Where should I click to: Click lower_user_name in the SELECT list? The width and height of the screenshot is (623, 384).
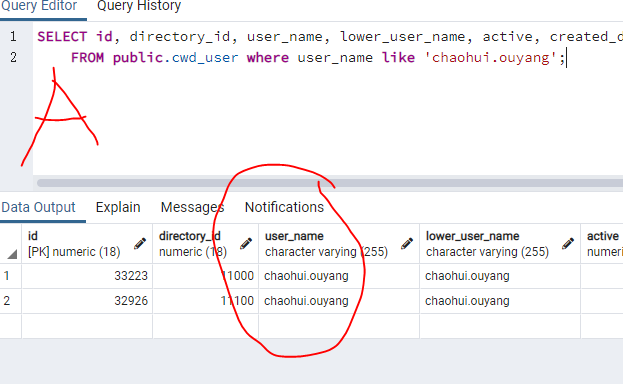(x=402, y=37)
